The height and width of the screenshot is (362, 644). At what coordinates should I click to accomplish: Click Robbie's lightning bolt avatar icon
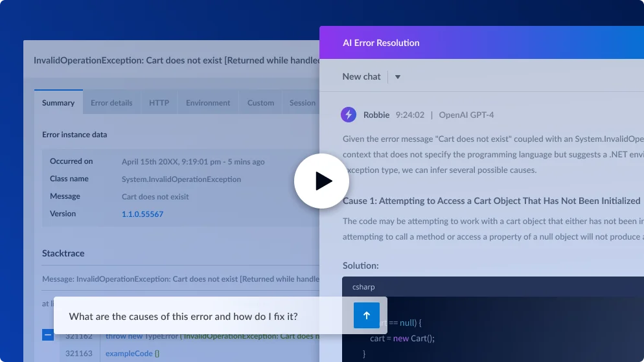(349, 115)
